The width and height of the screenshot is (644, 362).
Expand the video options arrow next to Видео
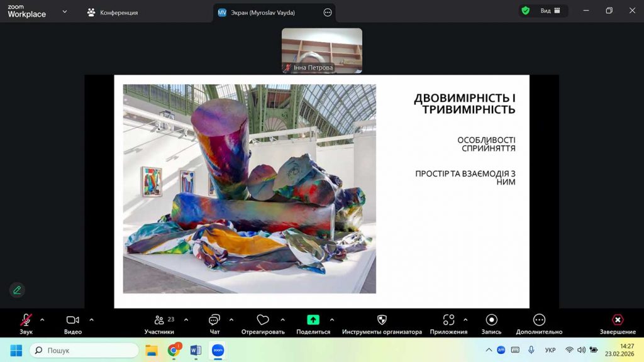(91, 319)
